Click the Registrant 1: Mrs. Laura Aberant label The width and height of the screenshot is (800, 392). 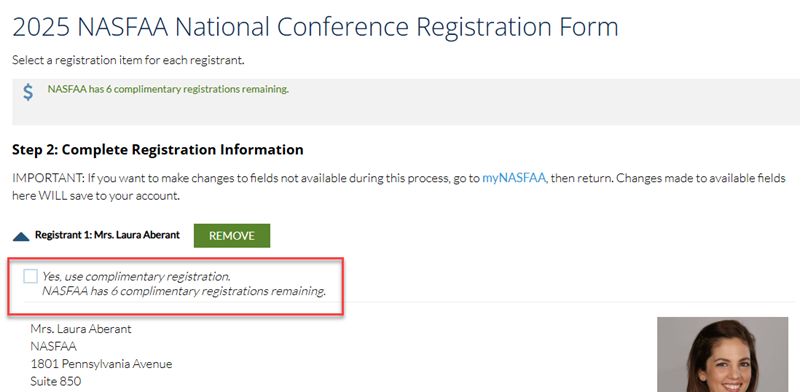(x=107, y=235)
